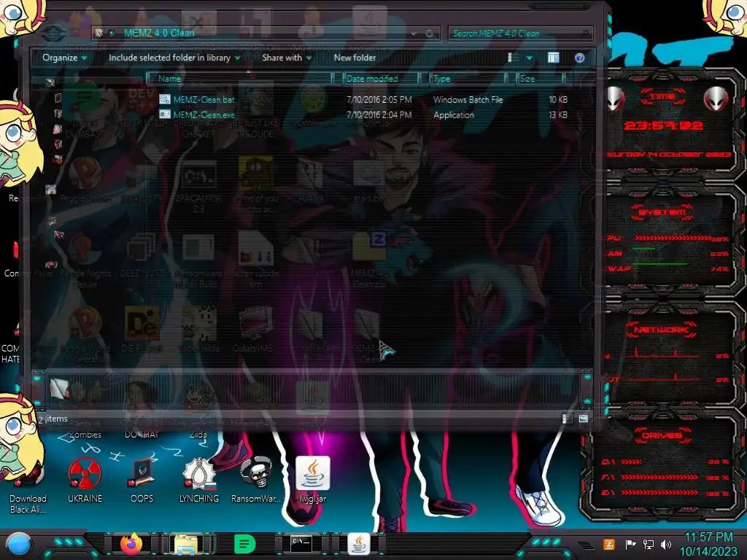This screenshot has height=560, width=747.
Task: Switch to details view in status bar
Action: 567,419
